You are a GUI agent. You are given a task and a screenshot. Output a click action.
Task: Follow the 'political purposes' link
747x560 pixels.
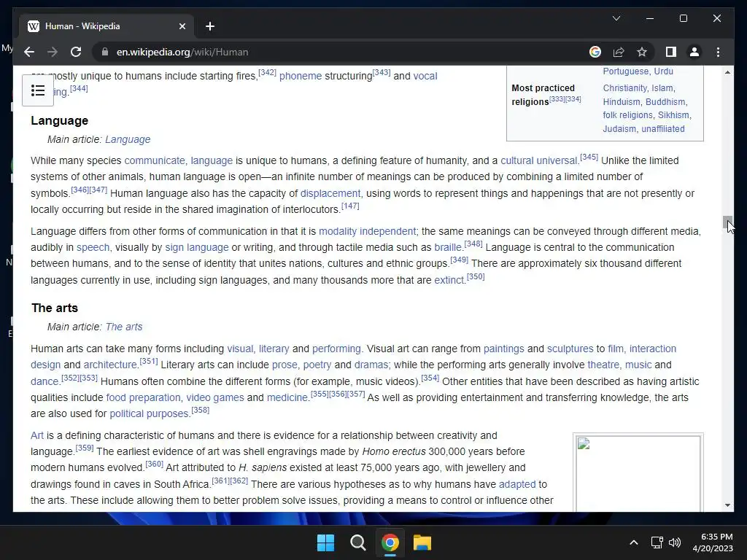coord(150,414)
